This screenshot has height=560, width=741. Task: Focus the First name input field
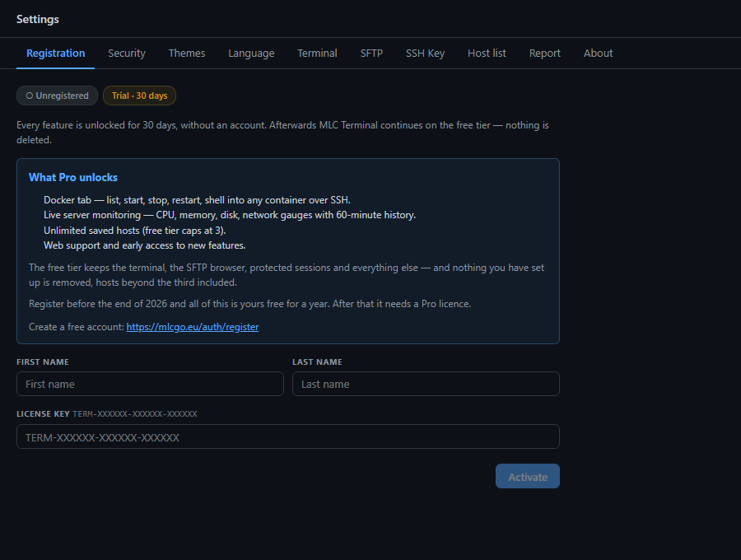pos(150,384)
